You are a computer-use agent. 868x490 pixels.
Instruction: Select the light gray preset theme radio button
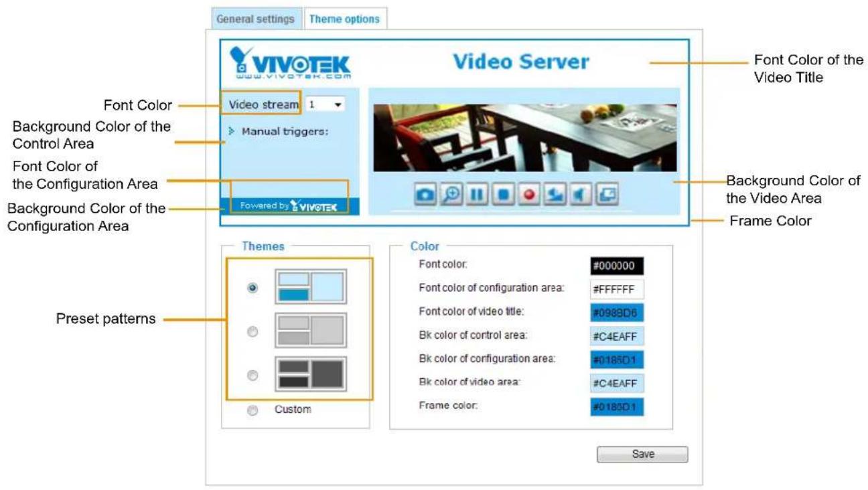pos(252,331)
